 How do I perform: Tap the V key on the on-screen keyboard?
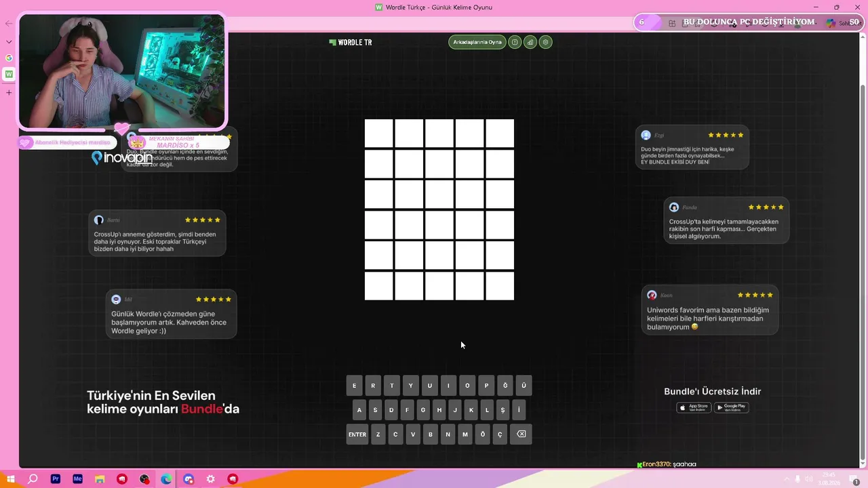click(x=413, y=434)
